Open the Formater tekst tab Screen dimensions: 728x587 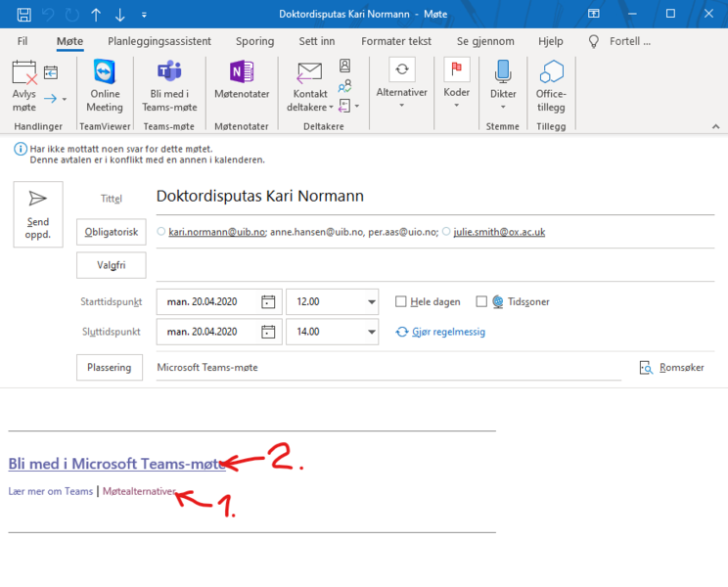point(396,41)
